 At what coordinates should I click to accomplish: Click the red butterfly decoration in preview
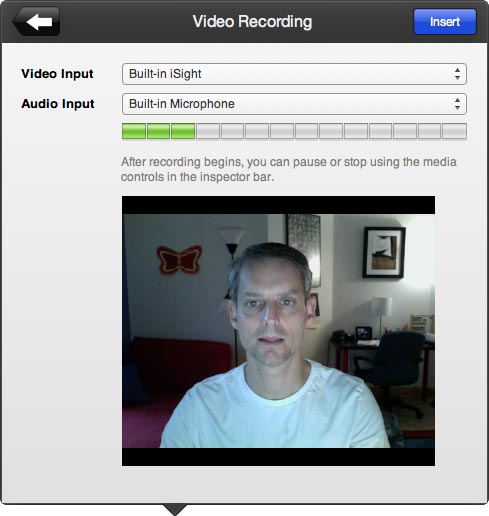click(179, 259)
